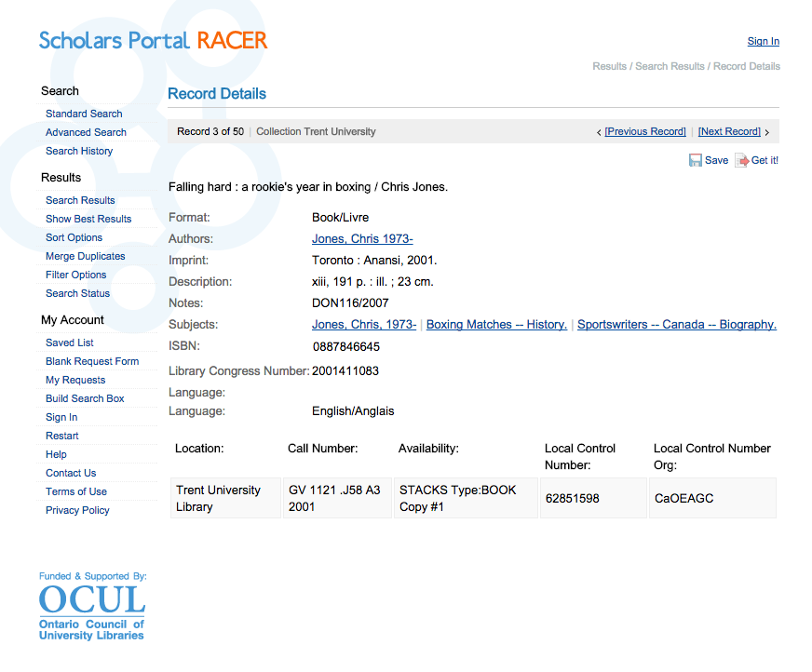Click the Imprint value Toronto : Anansi, 2001.
This screenshot has height=672, width=812.
pyautogui.click(x=374, y=261)
